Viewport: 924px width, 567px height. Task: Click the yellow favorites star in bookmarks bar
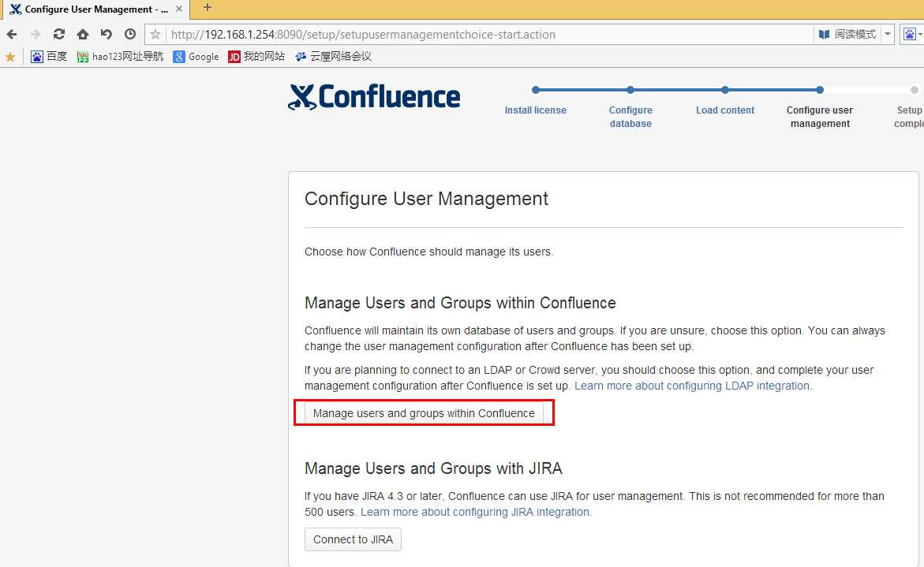[10, 57]
